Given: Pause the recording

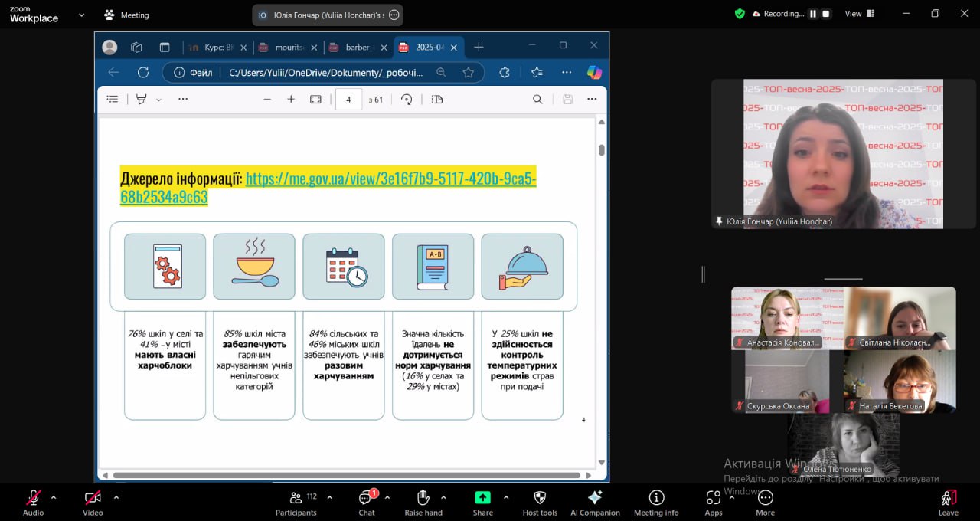Looking at the screenshot, I should 813,14.
